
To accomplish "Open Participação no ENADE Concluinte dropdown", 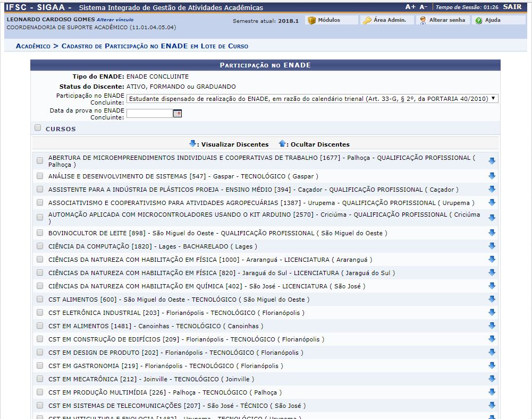I will coord(312,99).
